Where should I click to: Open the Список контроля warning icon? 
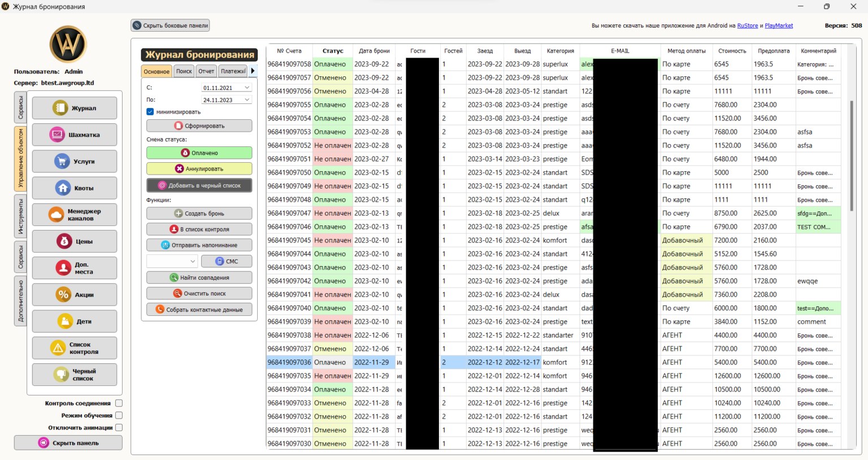pyautogui.click(x=58, y=348)
